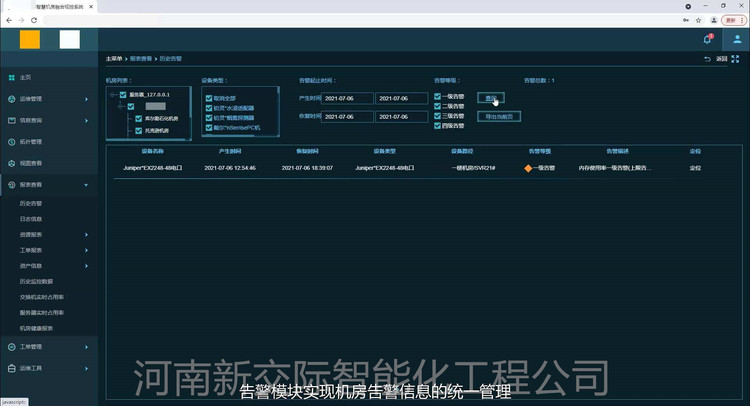
Task: Click the 信息查询 sidebar icon
Action: pos(11,121)
